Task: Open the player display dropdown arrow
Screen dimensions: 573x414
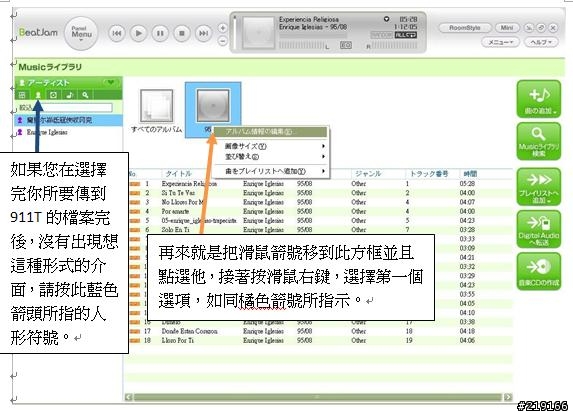Action: pyautogui.click(x=386, y=19)
